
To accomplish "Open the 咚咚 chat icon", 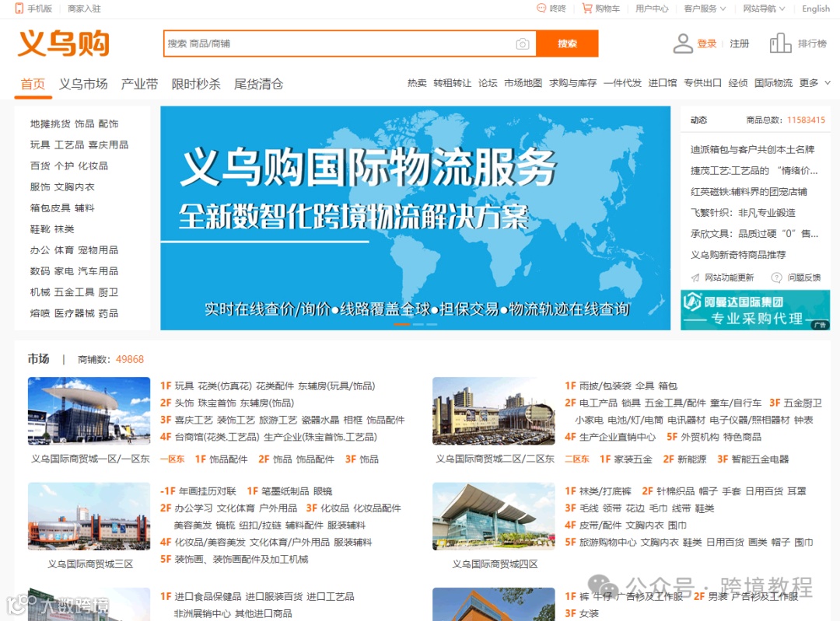I will click(541, 8).
